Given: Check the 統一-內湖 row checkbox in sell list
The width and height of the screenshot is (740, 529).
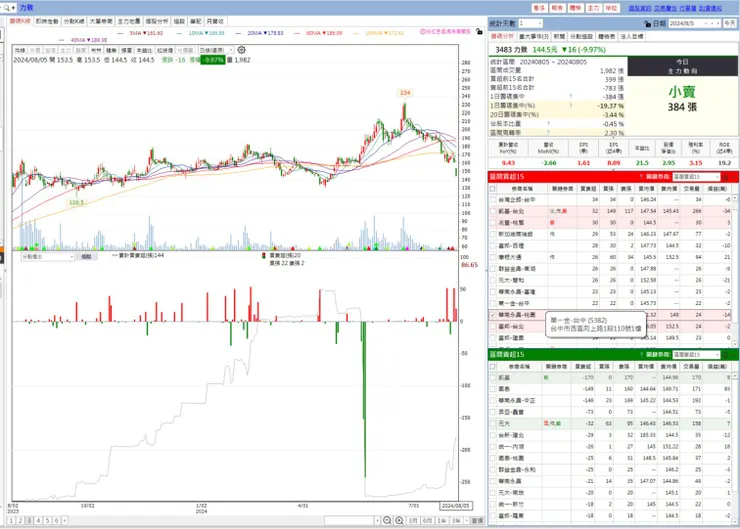Looking at the screenshot, I should tap(493, 446).
